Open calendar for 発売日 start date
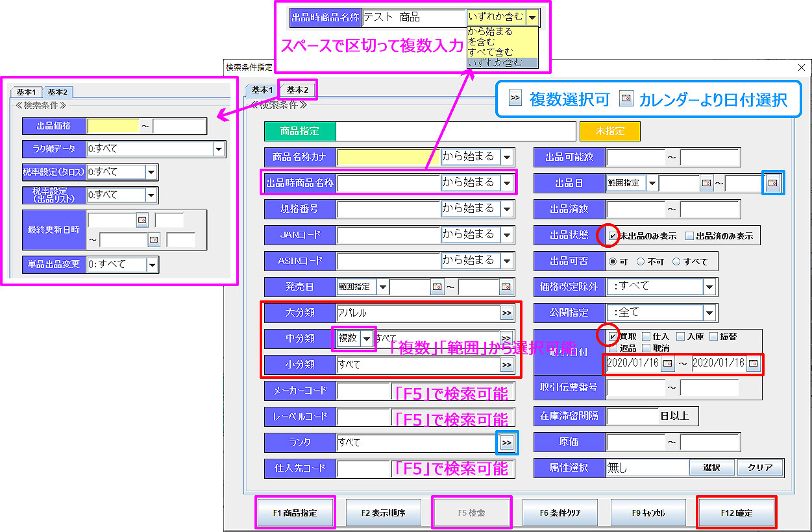Image resolution: width=812 pixels, height=532 pixels. click(437, 287)
